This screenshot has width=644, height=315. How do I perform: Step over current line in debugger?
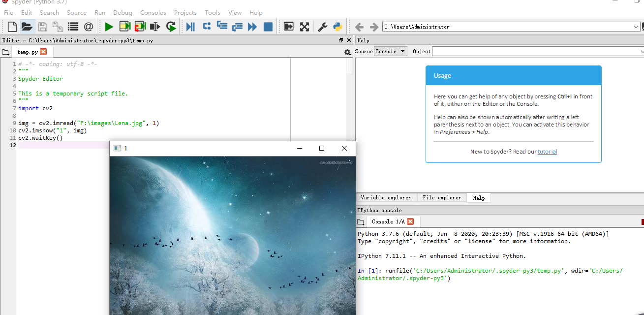(x=207, y=27)
